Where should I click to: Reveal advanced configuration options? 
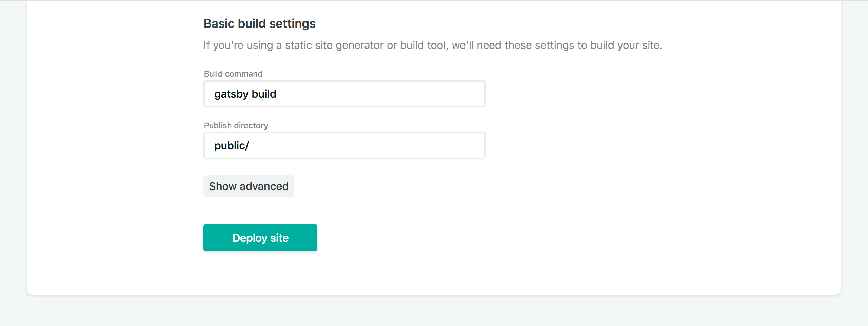click(x=249, y=186)
